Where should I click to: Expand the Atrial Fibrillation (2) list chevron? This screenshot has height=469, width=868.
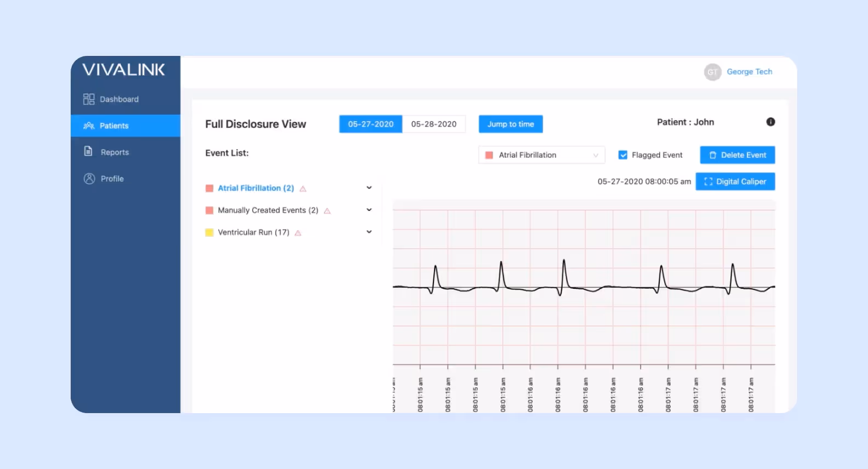pos(369,188)
